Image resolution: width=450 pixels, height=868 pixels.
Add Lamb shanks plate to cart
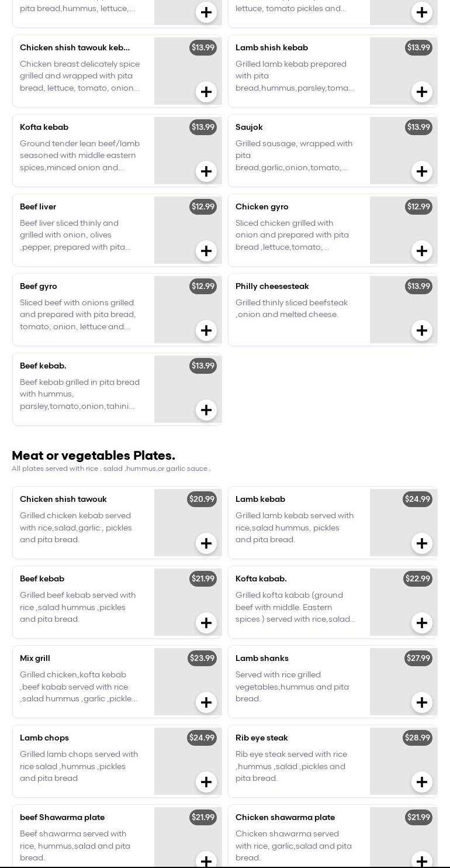pyautogui.click(x=422, y=702)
